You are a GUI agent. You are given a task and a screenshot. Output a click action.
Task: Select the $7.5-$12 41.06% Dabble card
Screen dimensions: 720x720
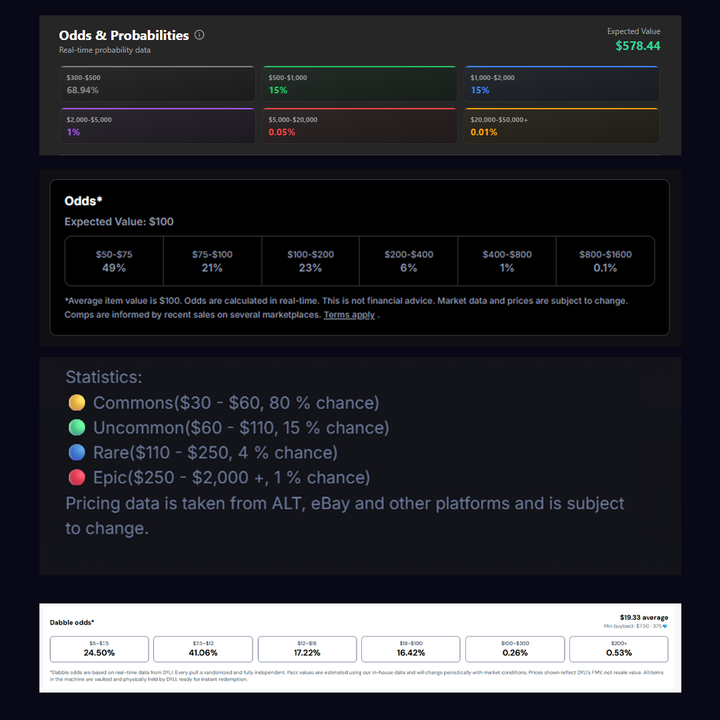203,649
